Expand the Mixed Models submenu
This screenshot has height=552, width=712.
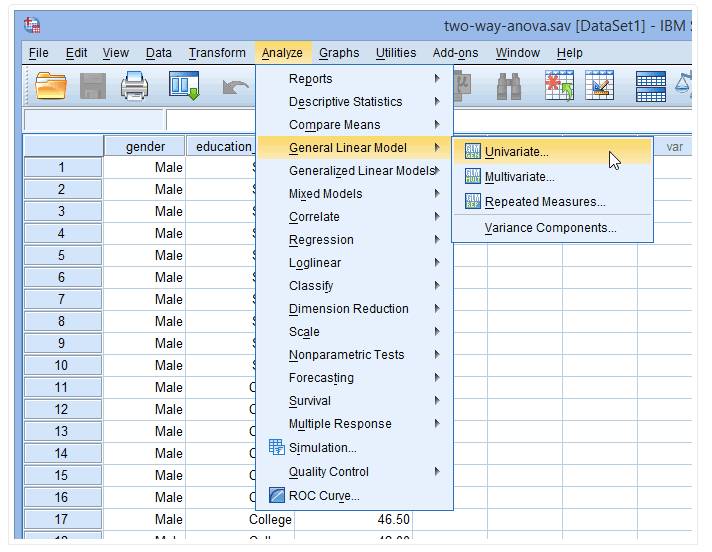355,194
